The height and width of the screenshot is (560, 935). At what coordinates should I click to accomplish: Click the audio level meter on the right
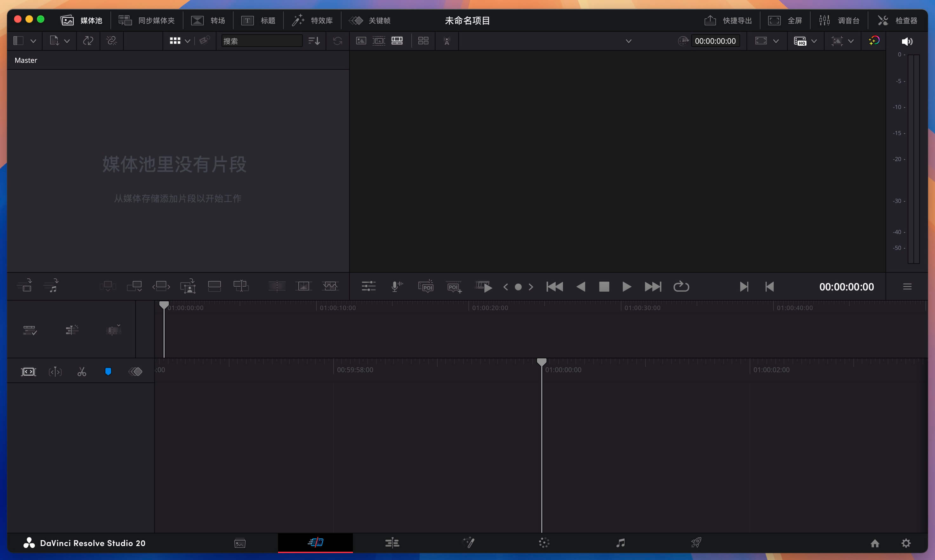pos(913,159)
